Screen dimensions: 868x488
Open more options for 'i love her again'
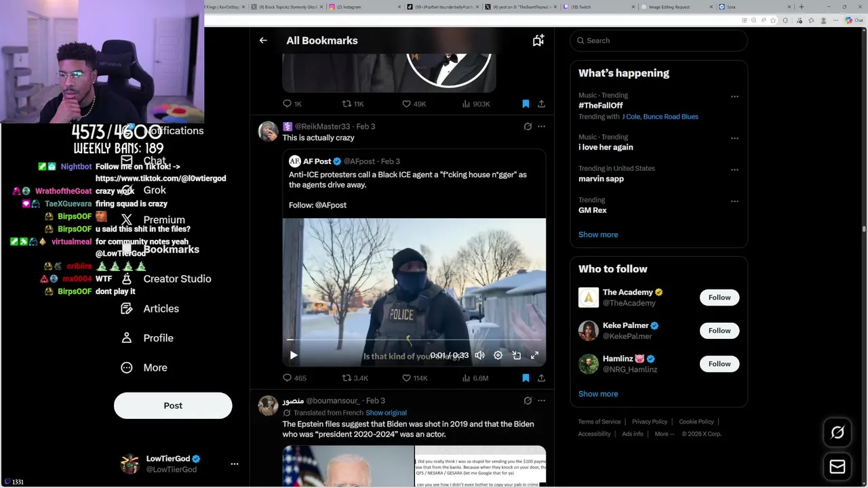click(734, 138)
